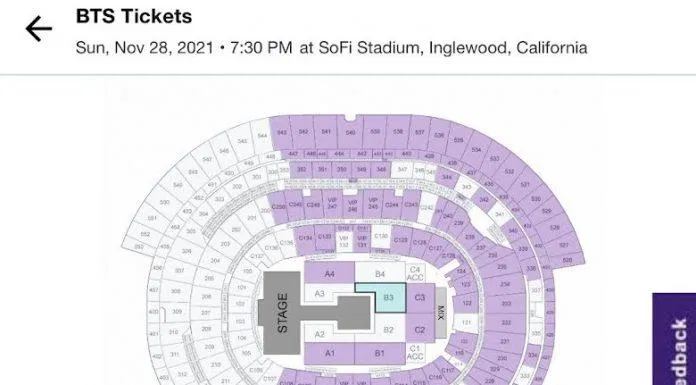The height and width of the screenshot is (385, 696).
Task: Select highlighted floor section B3
Action: [387, 298]
